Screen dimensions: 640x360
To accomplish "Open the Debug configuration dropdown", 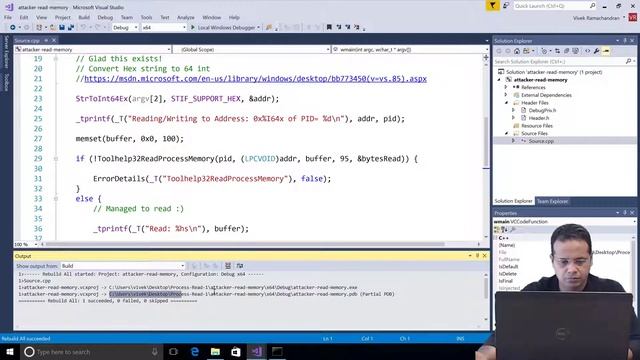I will [x=125, y=27].
